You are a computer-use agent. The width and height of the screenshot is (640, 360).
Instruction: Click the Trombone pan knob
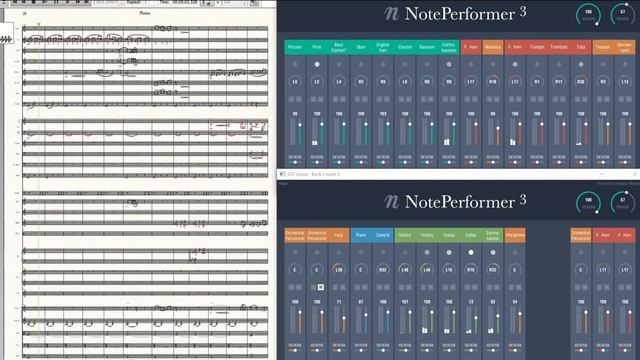click(x=559, y=82)
